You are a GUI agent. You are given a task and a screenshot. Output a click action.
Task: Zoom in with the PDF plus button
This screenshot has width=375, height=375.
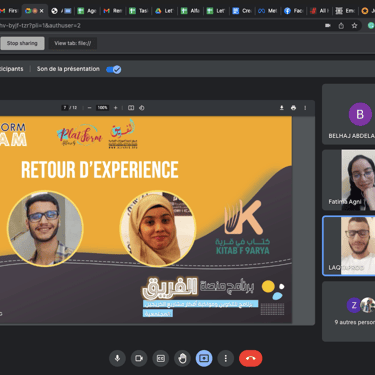click(116, 108)
